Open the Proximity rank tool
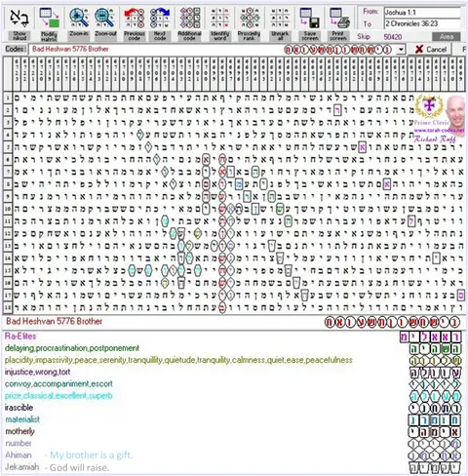Viewport: 468px width, 476px height. point(249,24)
